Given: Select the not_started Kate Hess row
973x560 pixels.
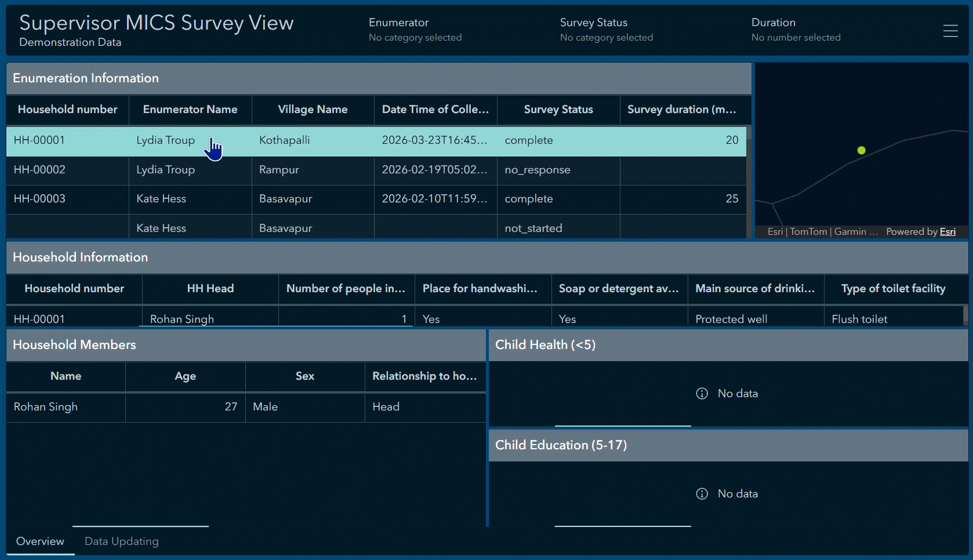Looking at the screenshot, I should point(376,227).
